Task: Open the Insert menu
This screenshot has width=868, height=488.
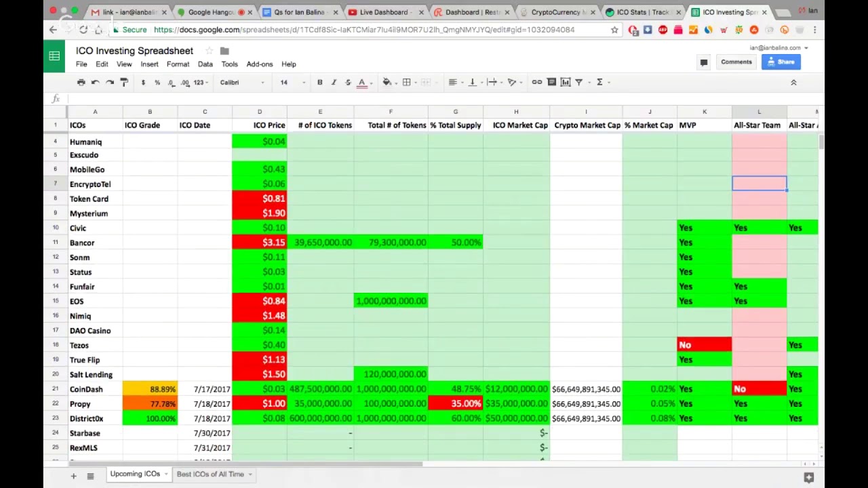Action: pyautogui.click(x=149, y=64)
